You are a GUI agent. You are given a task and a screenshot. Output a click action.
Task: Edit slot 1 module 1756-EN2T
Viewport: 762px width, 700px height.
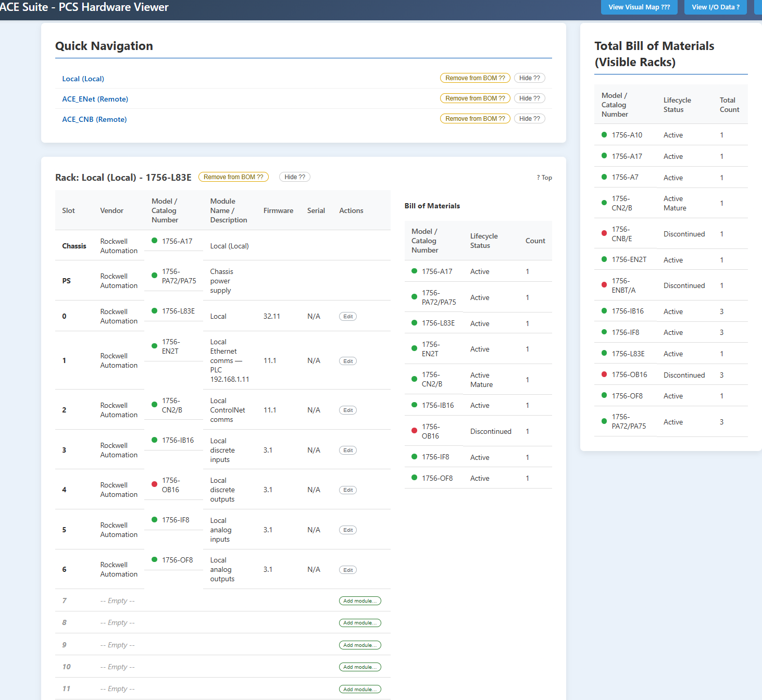coord(348,361)
